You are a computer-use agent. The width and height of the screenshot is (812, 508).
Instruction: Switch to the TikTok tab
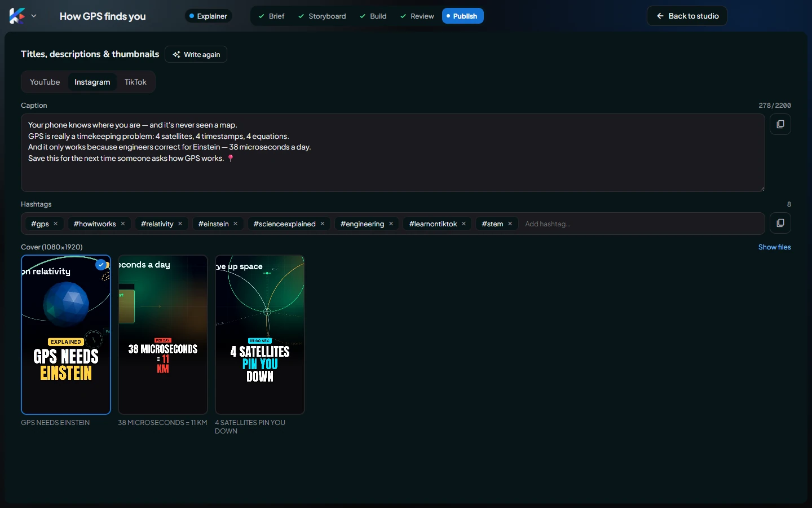pyautogui.click(x=135, y=82)
